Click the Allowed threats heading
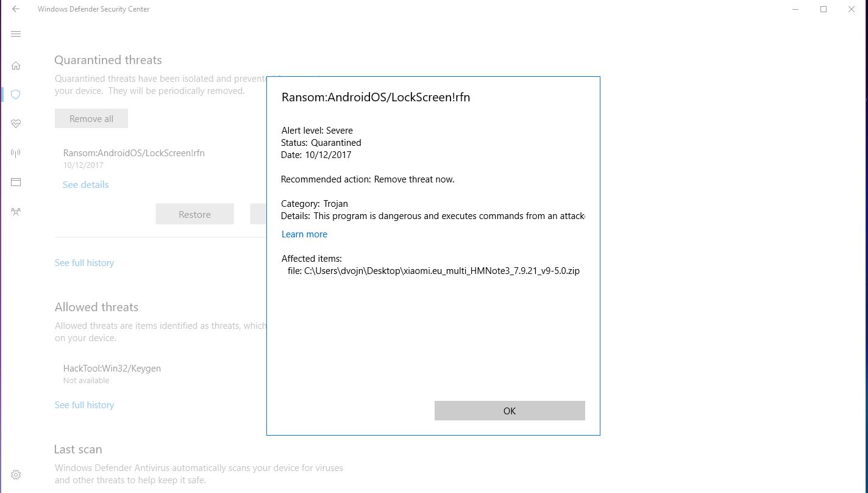 coord(96,307)
